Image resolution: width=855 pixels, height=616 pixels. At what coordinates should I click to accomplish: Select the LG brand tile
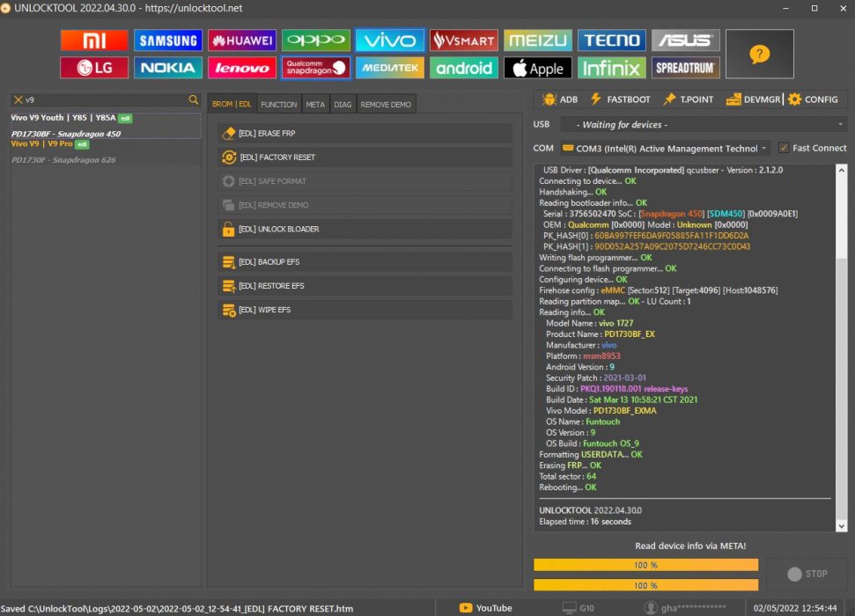[94, 68]
